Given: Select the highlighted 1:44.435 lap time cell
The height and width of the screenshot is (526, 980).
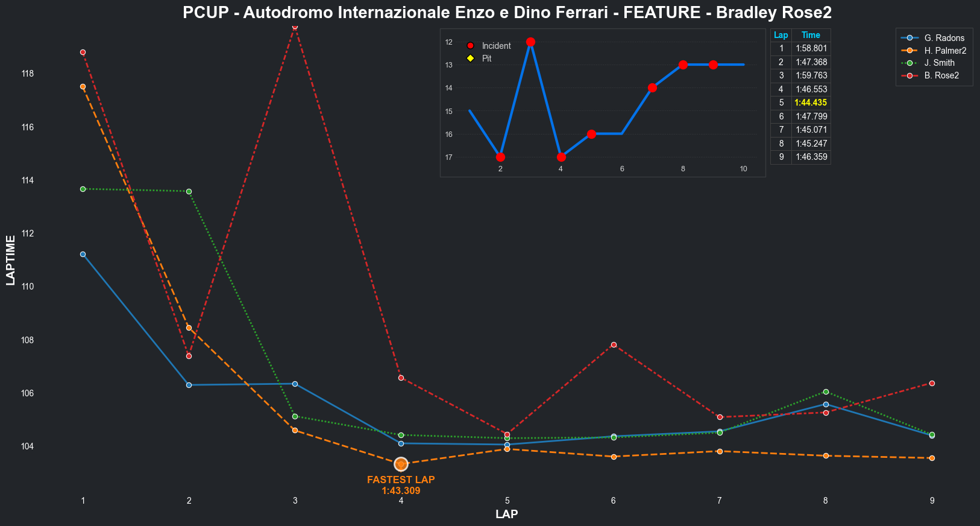Looking at the screenshot, I should point(811,103).
